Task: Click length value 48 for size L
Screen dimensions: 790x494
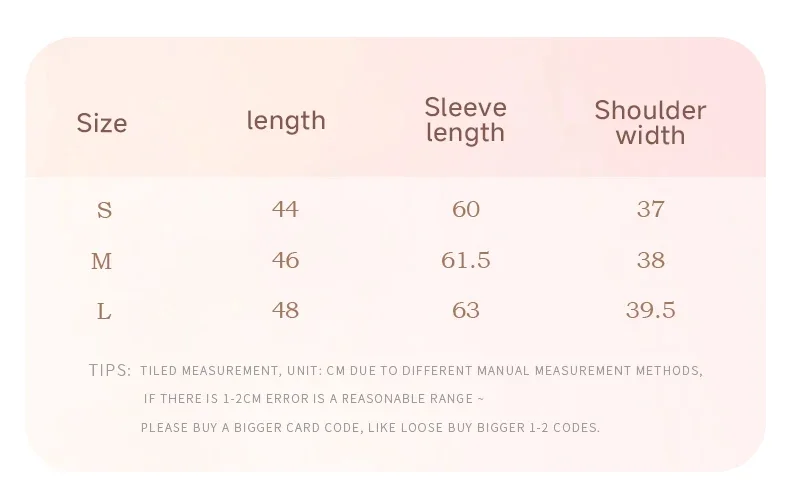Action: pyautogui.click(x=285, y=310)
